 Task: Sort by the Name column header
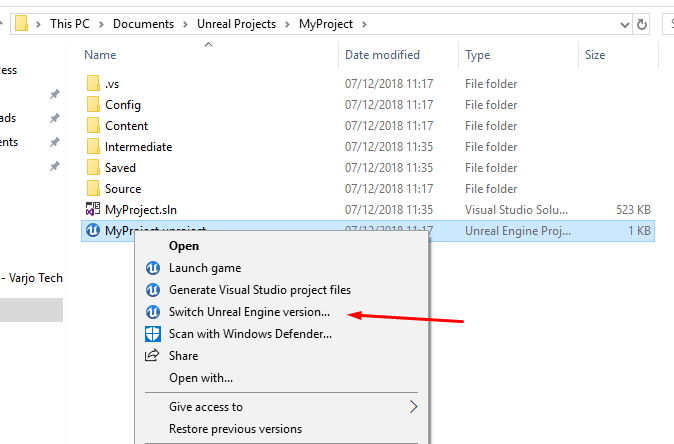tap(100, 55)
